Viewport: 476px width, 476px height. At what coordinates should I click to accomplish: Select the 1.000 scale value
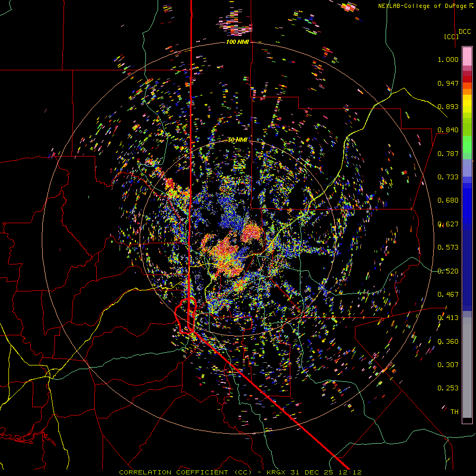coord(448,59)
